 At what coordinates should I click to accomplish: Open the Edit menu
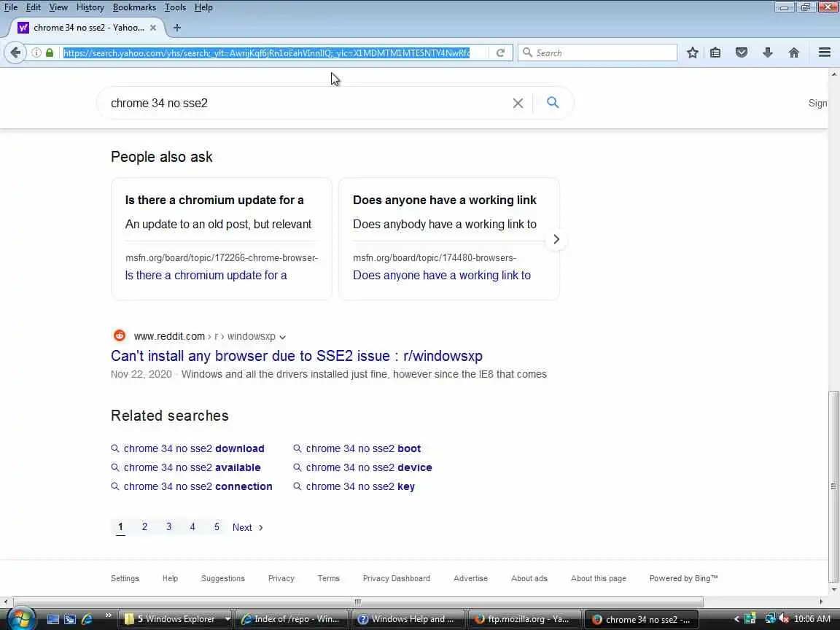[34, 7]
